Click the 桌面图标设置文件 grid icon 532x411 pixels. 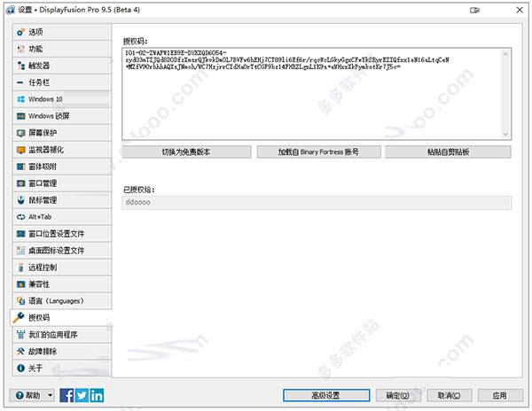coord(20,251)
